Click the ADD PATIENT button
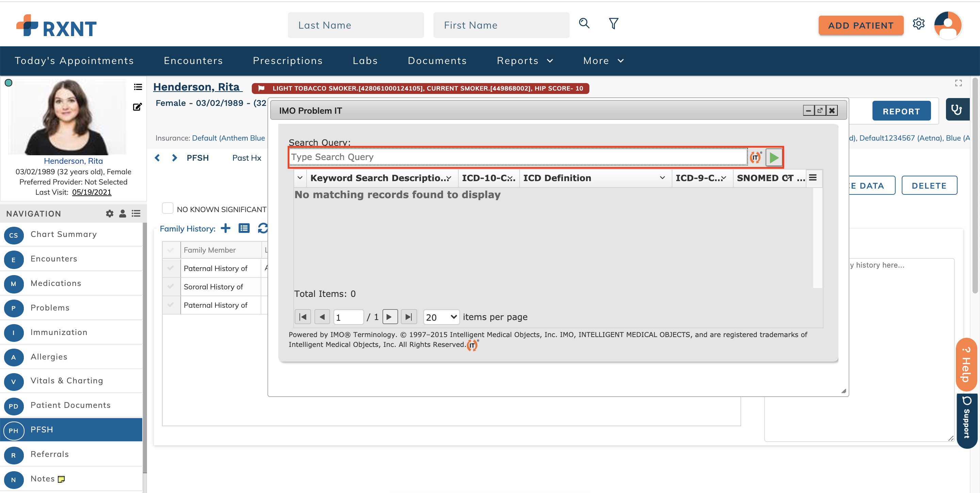This screenshot has height=493, width=980. click(x=861, y=25)
